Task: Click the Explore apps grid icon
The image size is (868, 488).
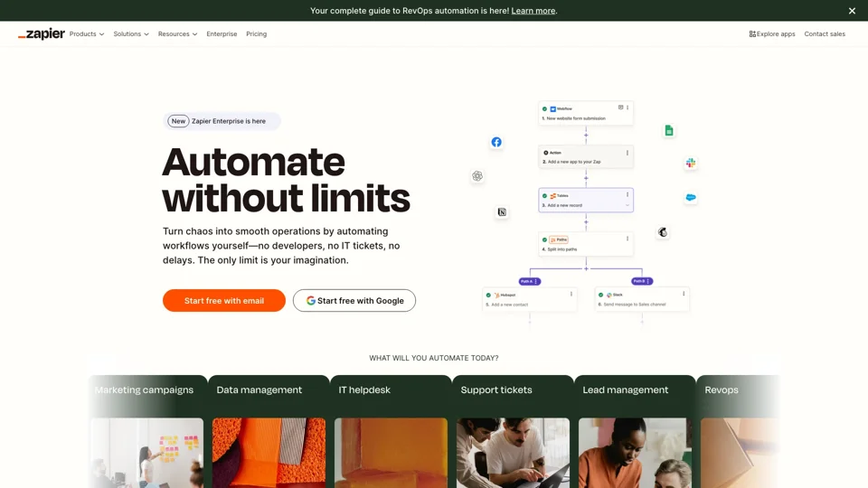Action: coord(752,33)
